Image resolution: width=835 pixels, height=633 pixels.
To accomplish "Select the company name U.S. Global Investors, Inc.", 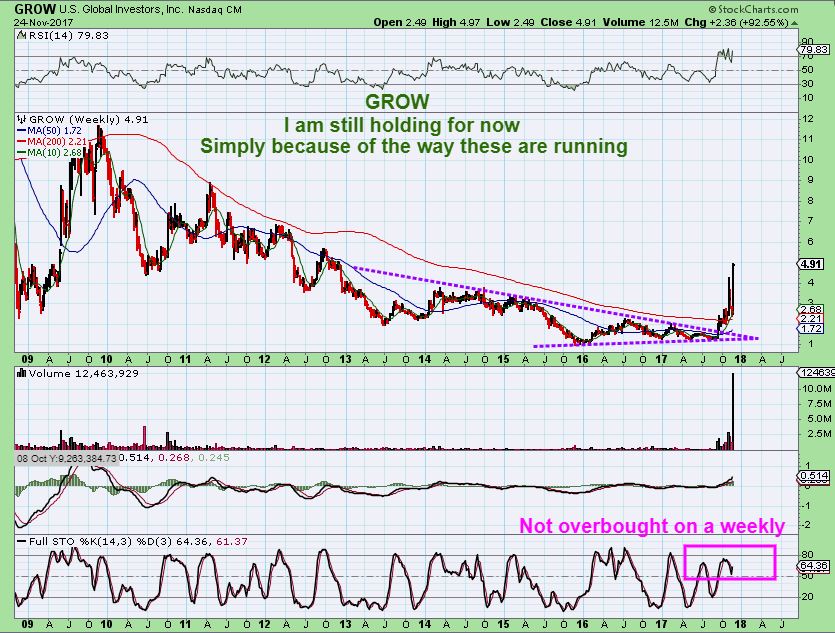I will (121, 10).
